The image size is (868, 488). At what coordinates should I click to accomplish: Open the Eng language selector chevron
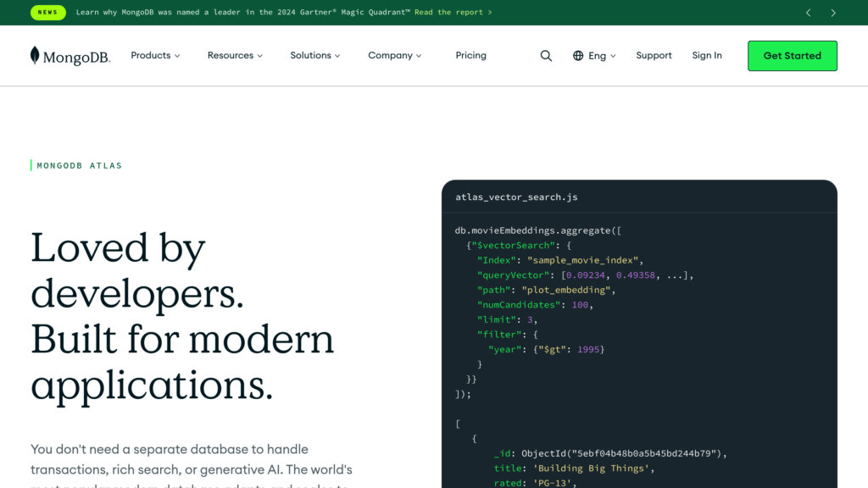[x=613, y=56]
